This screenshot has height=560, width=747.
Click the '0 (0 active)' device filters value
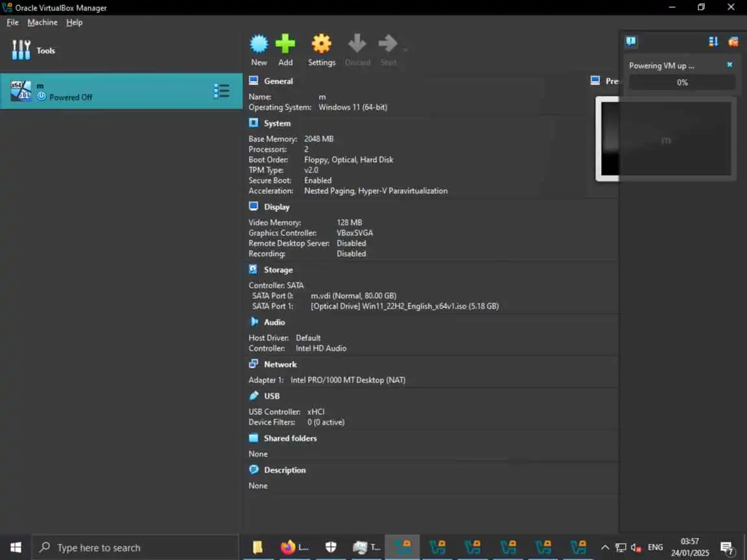(326, 422)
